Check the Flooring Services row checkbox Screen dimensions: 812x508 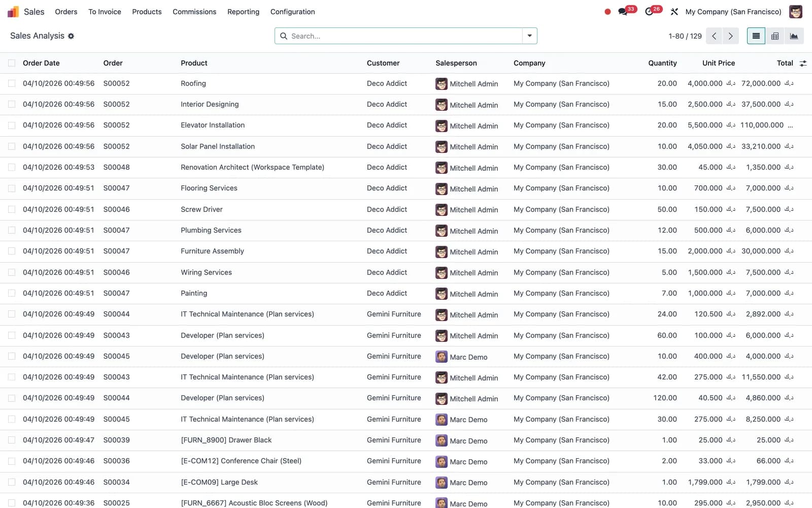tap(12, 188)
